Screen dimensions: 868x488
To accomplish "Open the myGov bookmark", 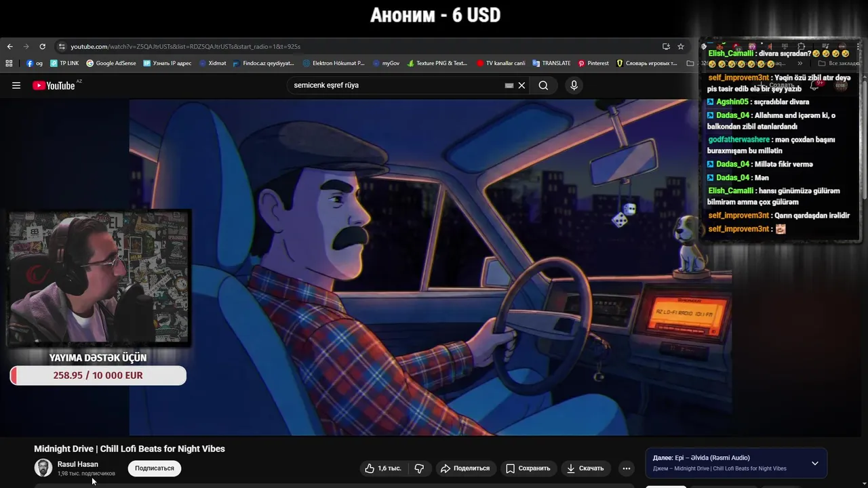I will [x=387, y=63].
